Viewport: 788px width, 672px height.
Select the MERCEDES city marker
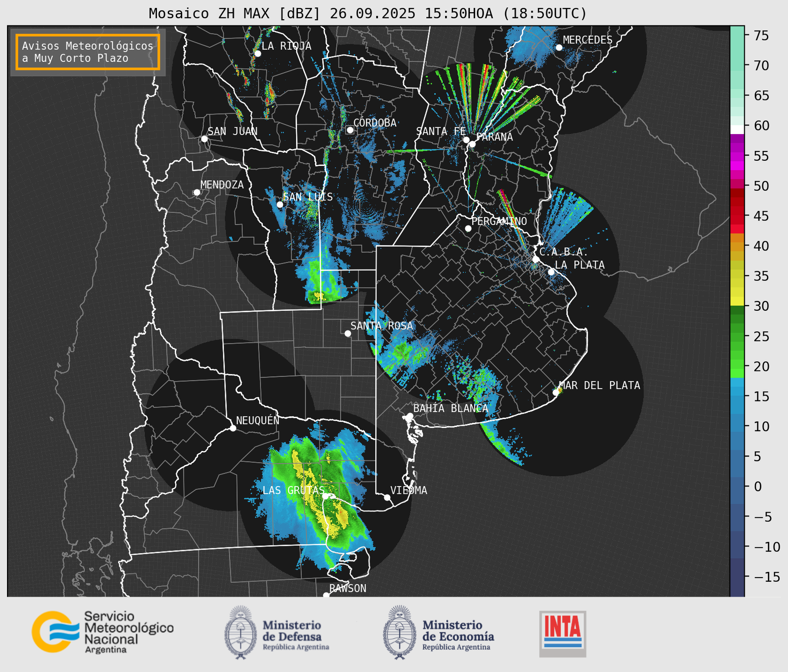[559, 48]
